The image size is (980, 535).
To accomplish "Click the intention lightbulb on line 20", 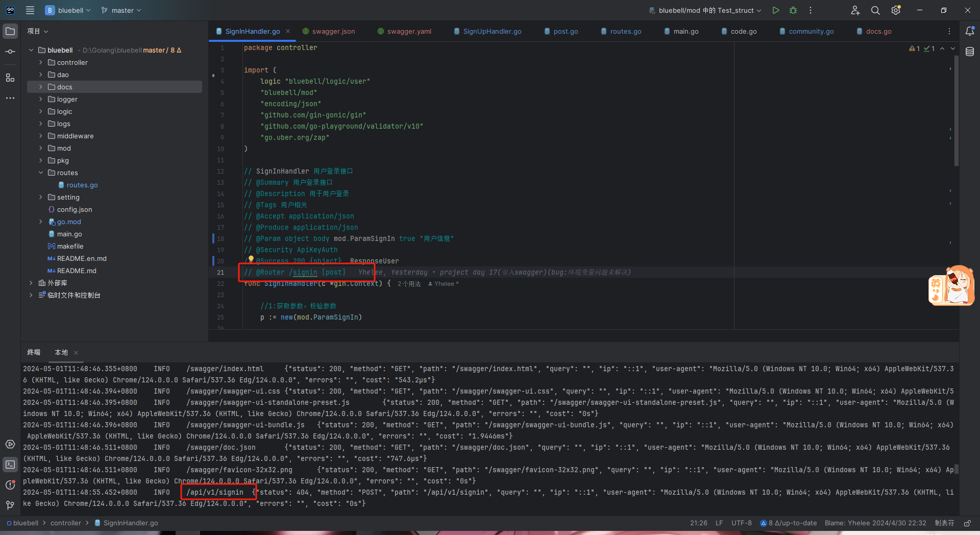I will coord(251,259).
